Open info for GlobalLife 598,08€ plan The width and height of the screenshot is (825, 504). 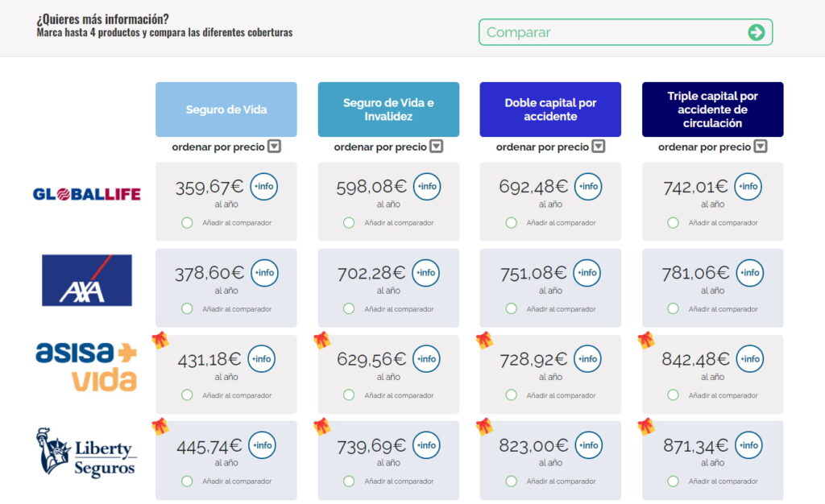pos(427,187)
